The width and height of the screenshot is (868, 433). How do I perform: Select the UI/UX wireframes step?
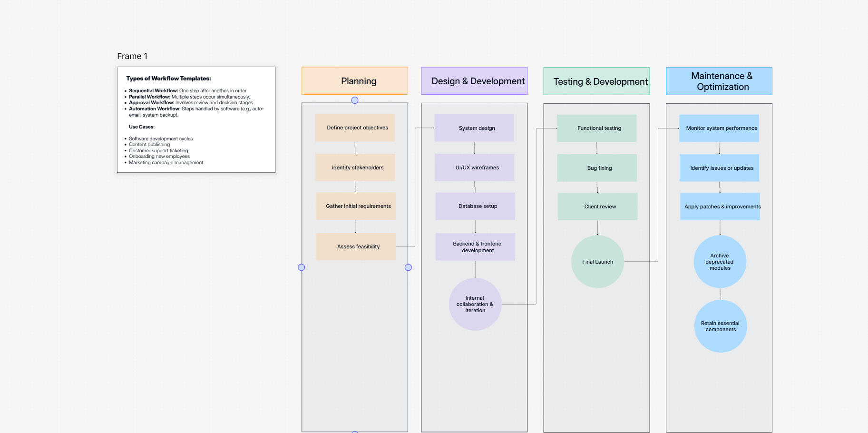click(475, 167)
